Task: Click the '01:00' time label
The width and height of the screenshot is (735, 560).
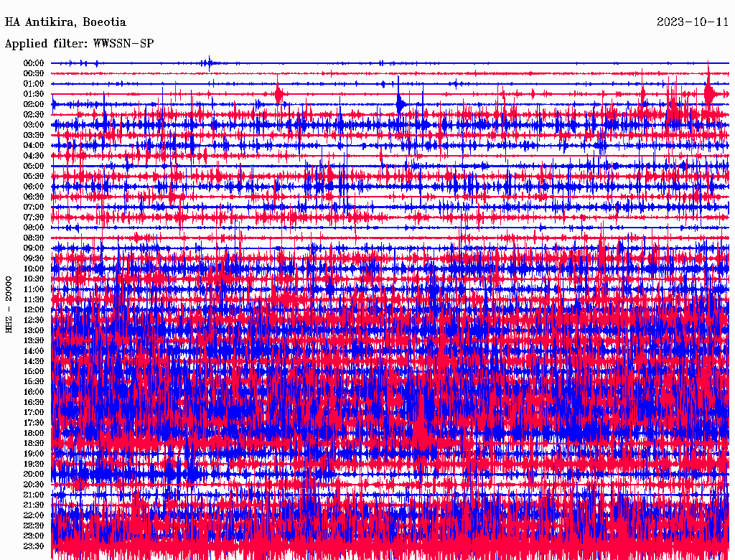Action: 34,83
